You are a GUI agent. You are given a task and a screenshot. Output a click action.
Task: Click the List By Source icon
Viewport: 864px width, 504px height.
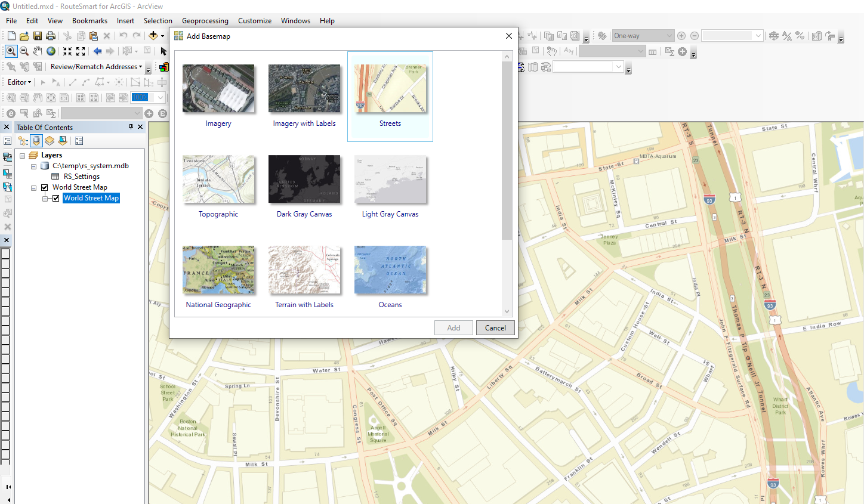coord(36,141)
